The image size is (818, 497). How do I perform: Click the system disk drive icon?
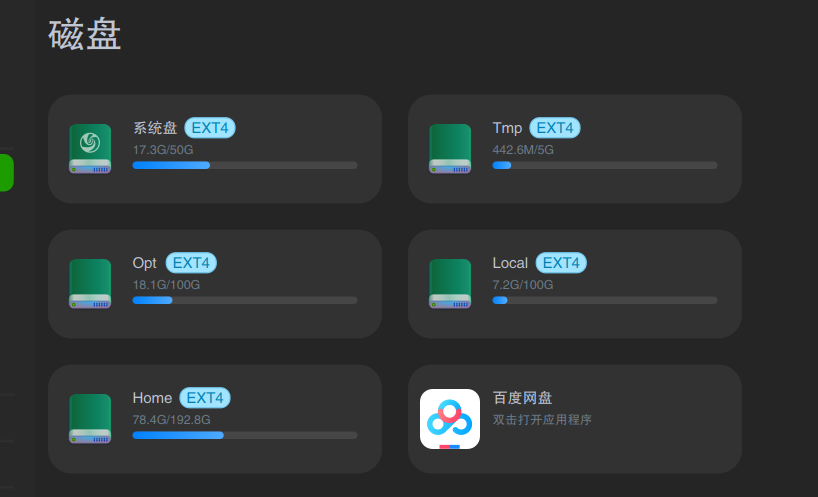(x=90, y=148)
